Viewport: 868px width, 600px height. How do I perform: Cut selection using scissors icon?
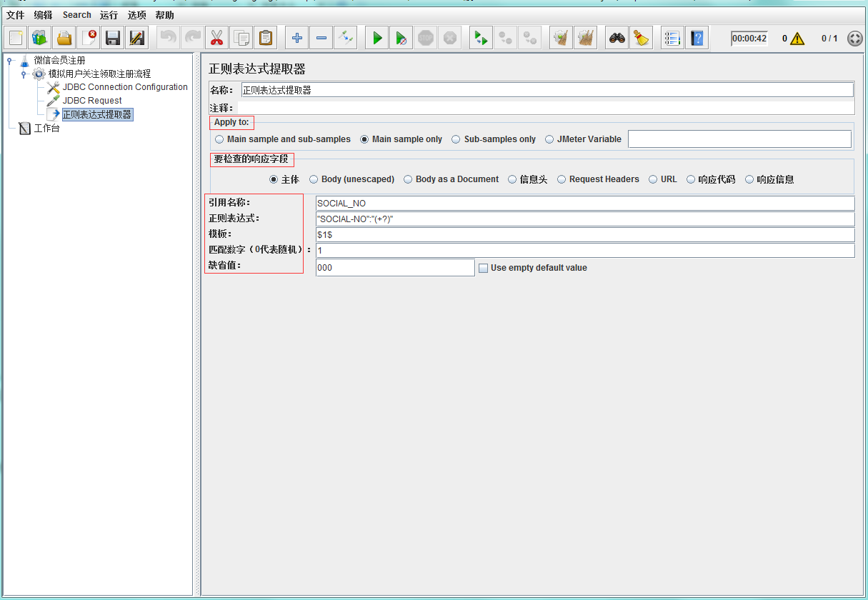(216, 38)
